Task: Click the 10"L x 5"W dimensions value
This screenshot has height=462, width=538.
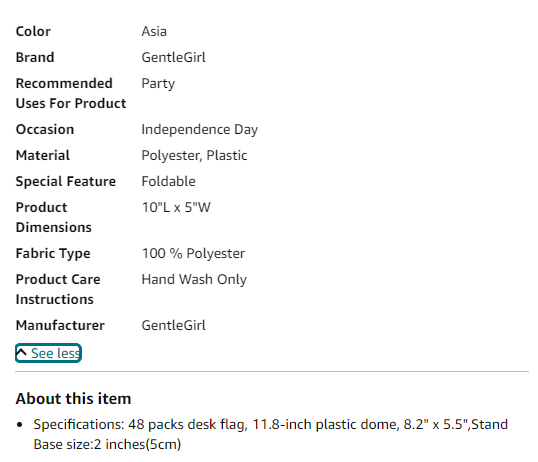Action: coord(176,207)
